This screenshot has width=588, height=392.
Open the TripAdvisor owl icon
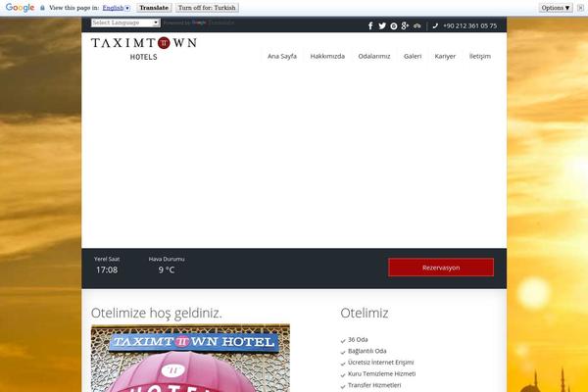tap(417, 25)
